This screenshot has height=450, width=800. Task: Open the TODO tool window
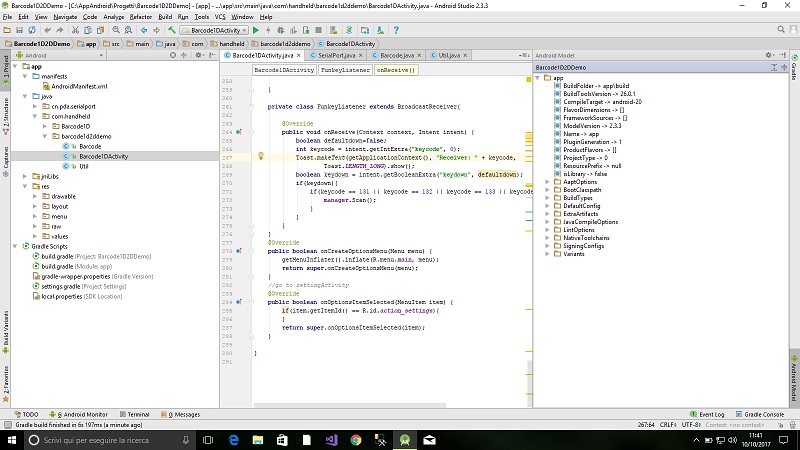click(26, 414)
